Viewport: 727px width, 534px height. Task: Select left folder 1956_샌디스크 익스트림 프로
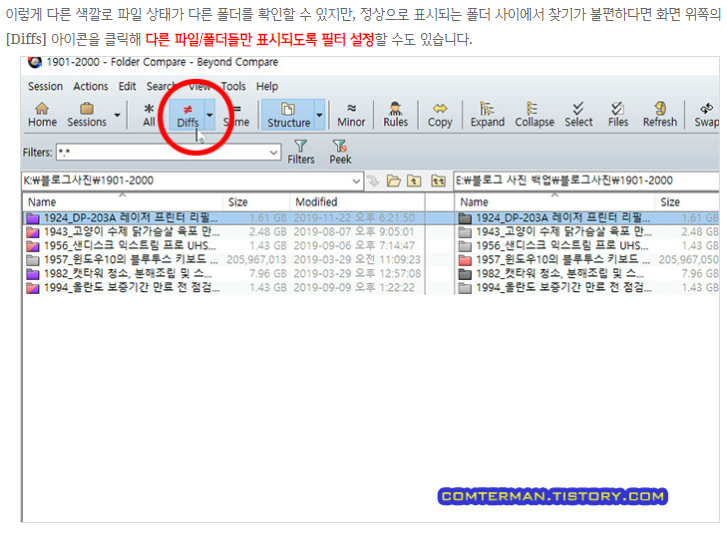[x=121, y=246]
